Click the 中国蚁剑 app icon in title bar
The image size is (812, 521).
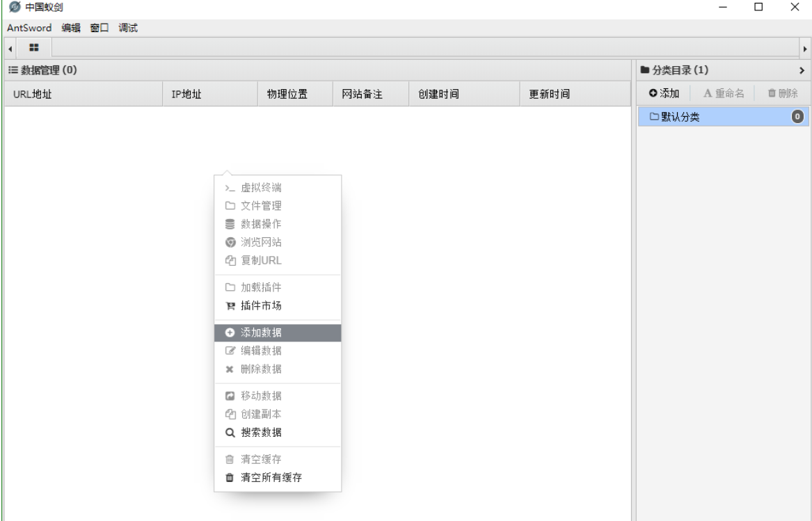pyautogui.click(x=15, y=7)
